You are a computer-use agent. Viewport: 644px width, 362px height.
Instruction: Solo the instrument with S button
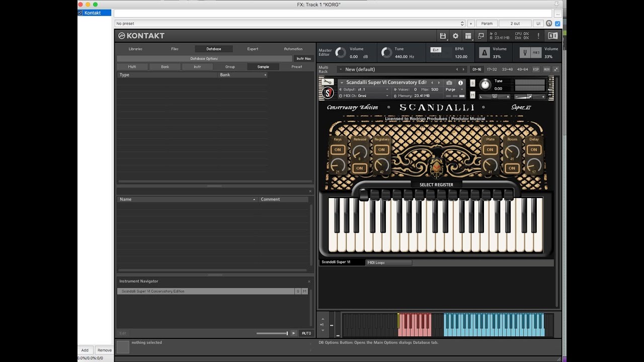coord(472,83)
